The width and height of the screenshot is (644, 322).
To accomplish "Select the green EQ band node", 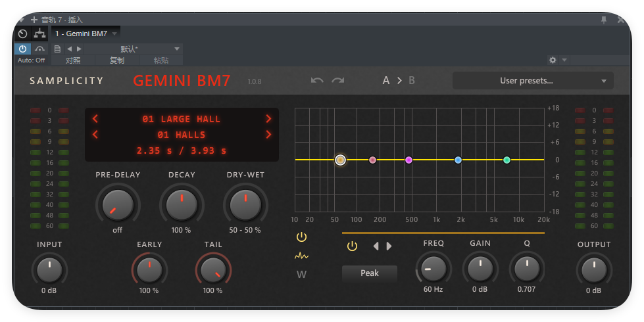I will point(507,160).
